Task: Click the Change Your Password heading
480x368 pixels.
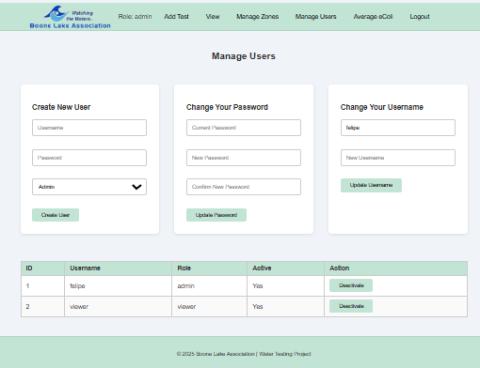Action: tap(227, 107)
